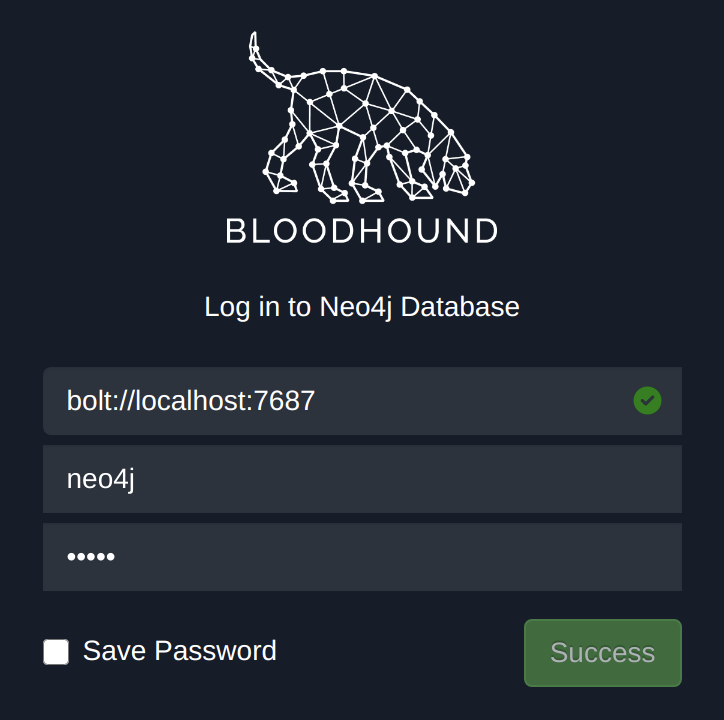Click the port number 7687 in the URL
724x720 pixels.
(x=285, y=401)
